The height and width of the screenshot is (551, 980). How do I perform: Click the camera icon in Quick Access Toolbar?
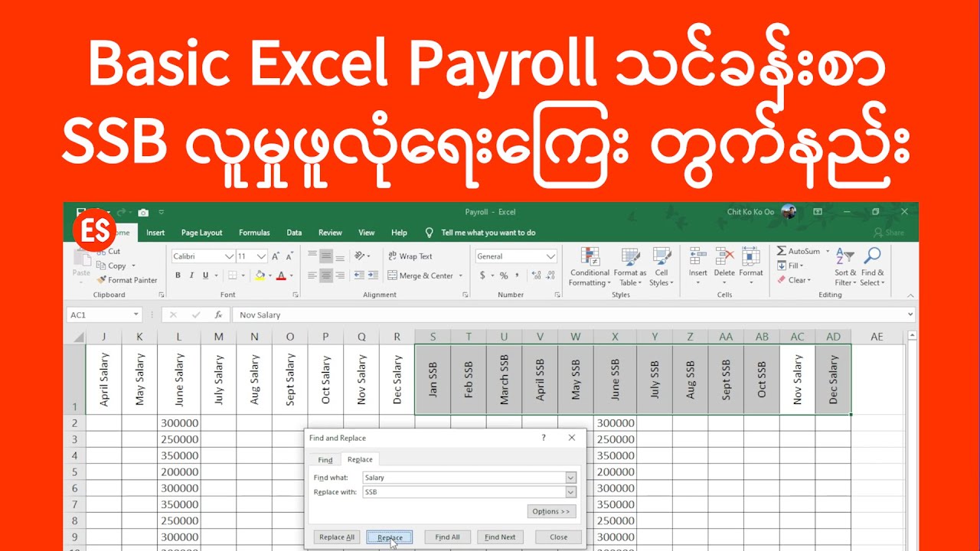pos(143,212)
